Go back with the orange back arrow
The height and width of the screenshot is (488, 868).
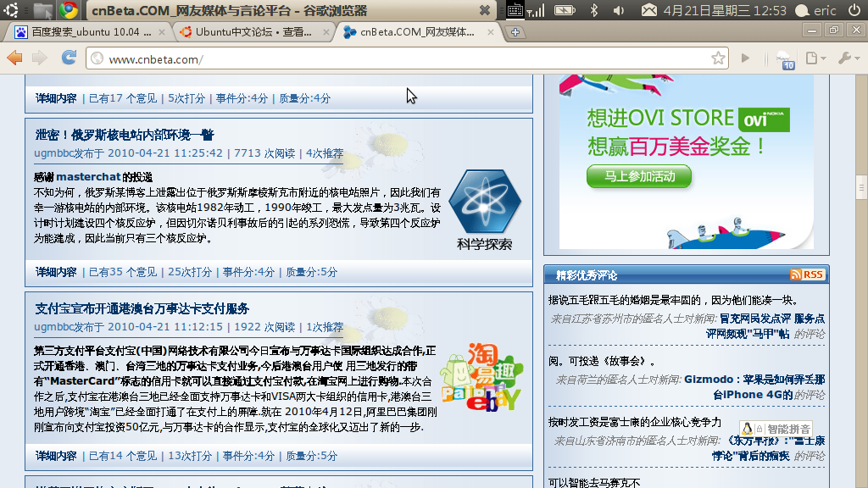pos(15,58)
